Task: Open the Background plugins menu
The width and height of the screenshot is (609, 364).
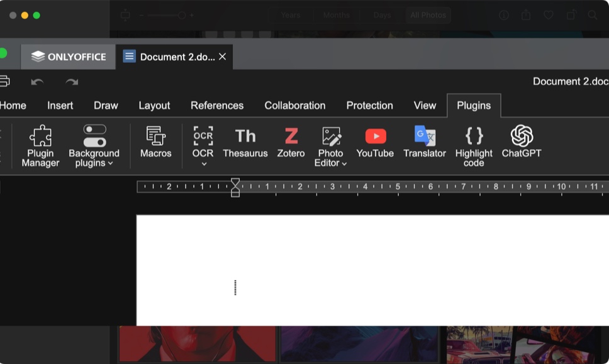Action: 94,146
